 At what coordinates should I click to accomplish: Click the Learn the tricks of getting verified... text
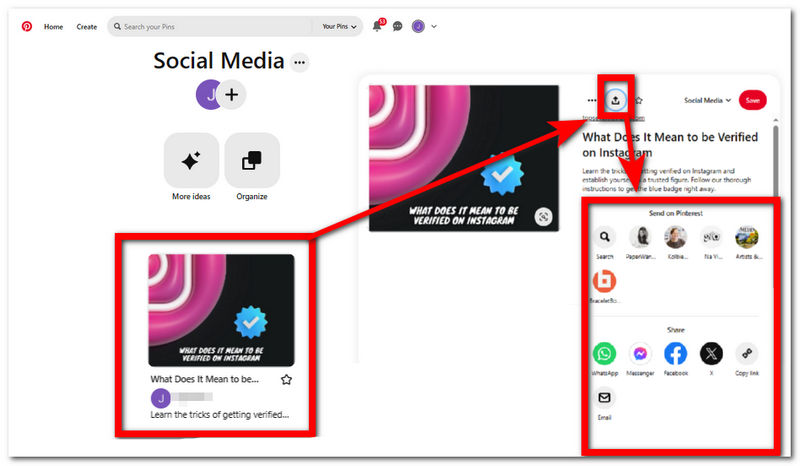tap(219, 415)
